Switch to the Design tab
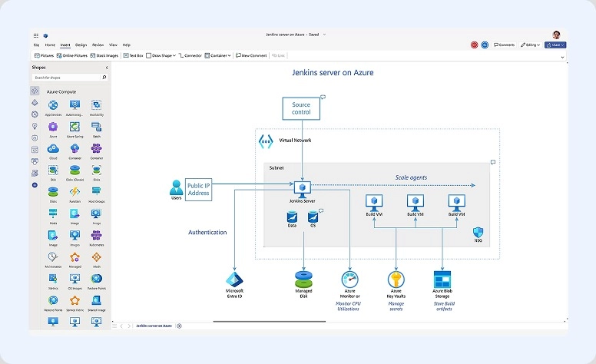 [81, 45]
